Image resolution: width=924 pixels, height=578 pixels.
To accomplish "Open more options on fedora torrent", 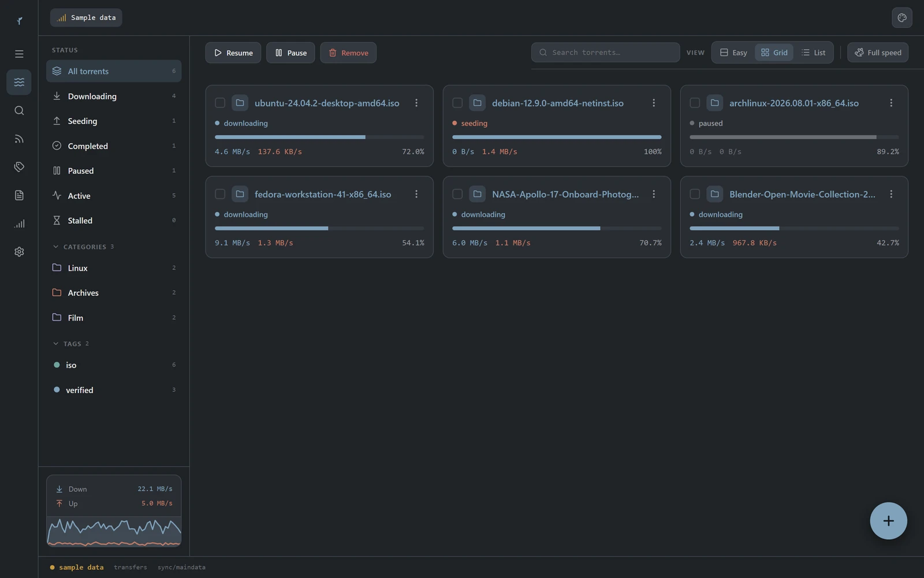I will click(x=416, y=194).
